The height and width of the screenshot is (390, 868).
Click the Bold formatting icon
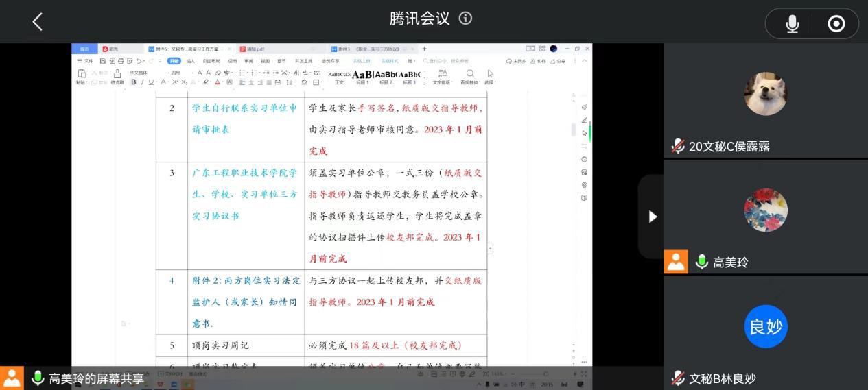coord(133,82)
